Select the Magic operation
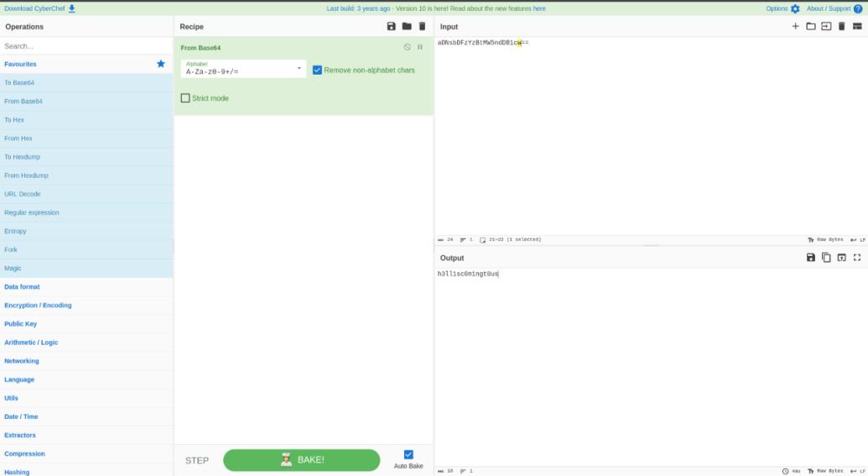Screen dimensions: 868x476 86,268
